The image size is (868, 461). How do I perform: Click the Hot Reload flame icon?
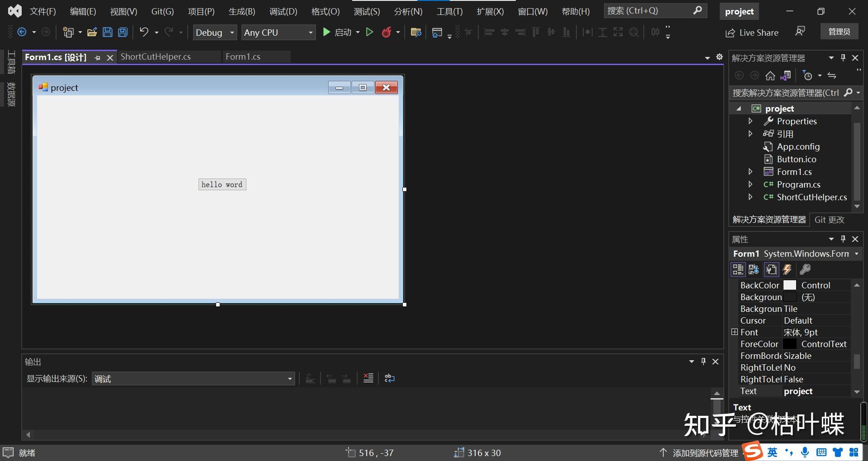[387, 32]
